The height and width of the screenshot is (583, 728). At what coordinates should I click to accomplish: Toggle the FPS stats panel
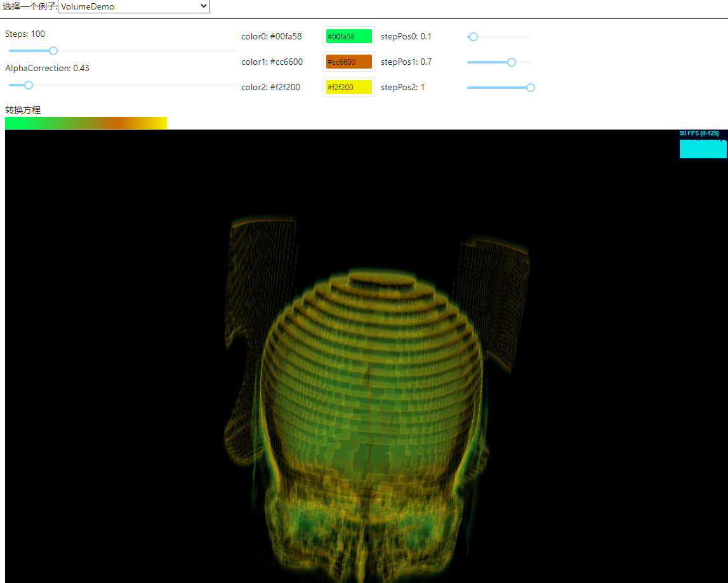(x=703, y=144)
